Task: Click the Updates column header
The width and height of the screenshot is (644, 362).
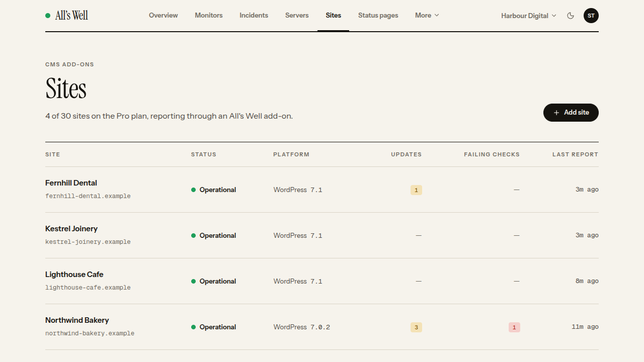Action: (407, 154)
